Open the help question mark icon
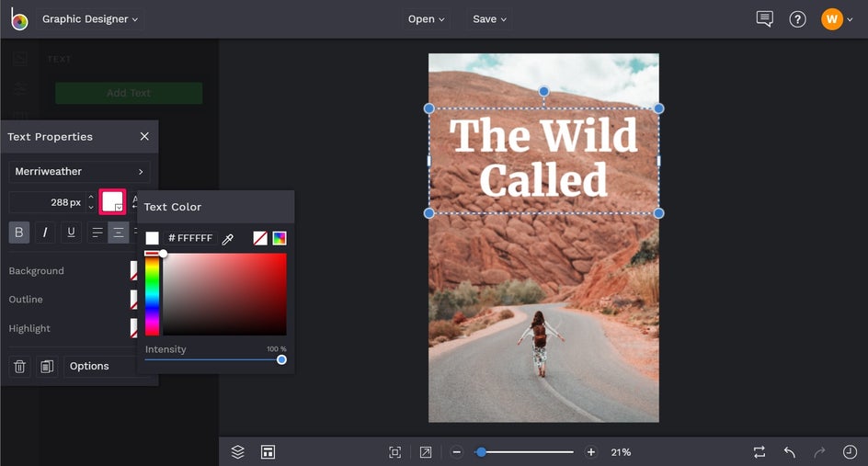Viewport: 868px width, 466px height. [x=797, y=19]
